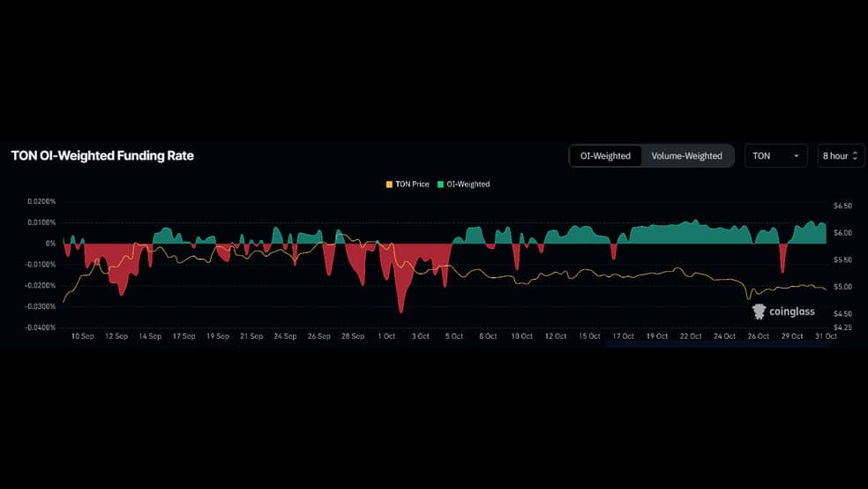Click the -0.0100% funding rate axis label
Screen dimensions: 868x489
41,265
